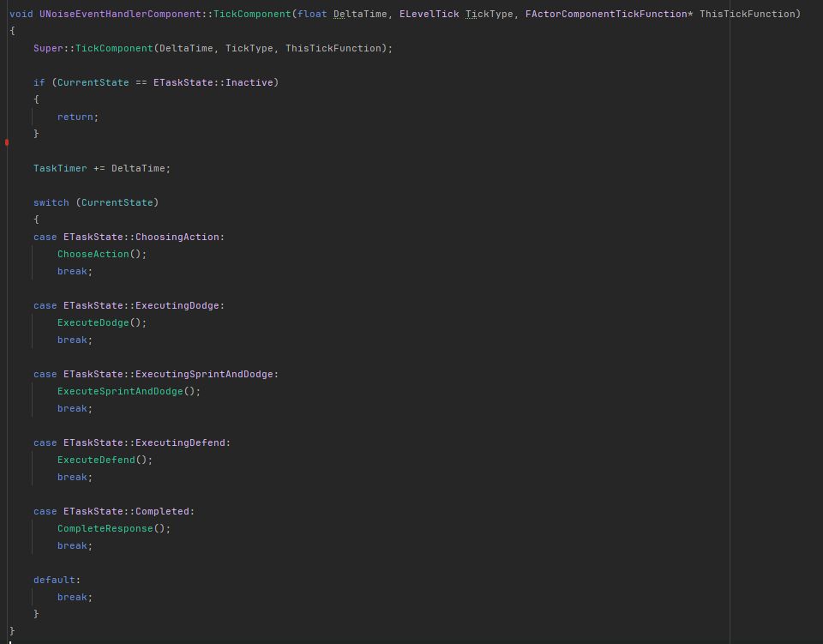Click 'TickType' argument in the Super call
This screenshot has height=644, width=823.
click(x=249, y=48)
